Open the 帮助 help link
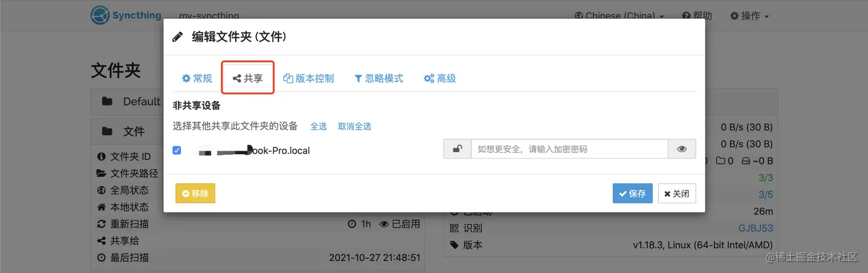 point(697,16)
